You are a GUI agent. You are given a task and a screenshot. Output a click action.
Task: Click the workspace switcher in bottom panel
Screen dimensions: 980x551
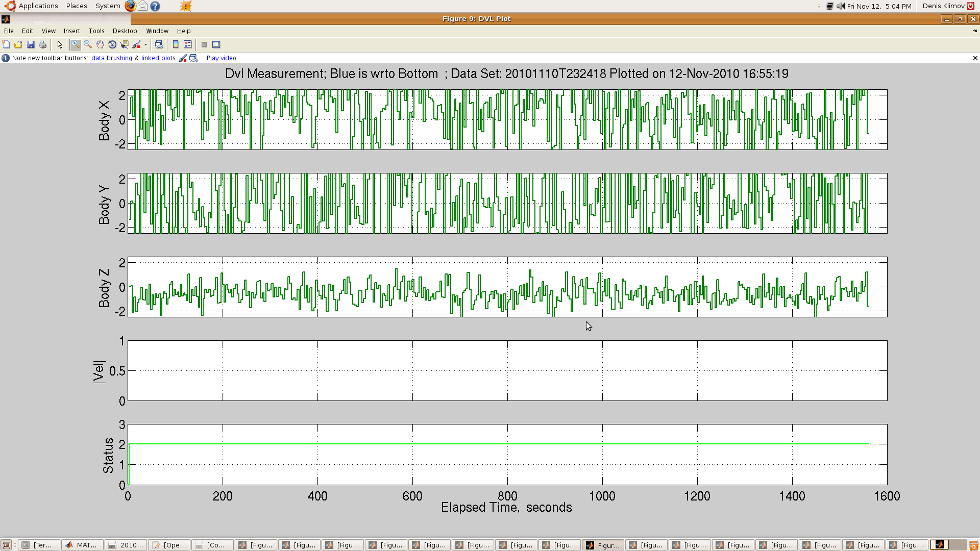pos(948,545)
